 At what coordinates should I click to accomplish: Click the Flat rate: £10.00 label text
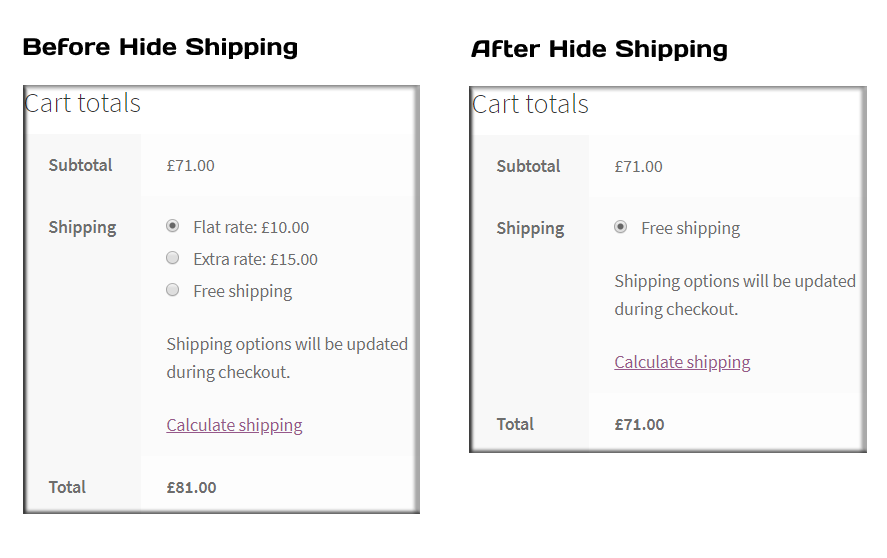click(251, 228)
